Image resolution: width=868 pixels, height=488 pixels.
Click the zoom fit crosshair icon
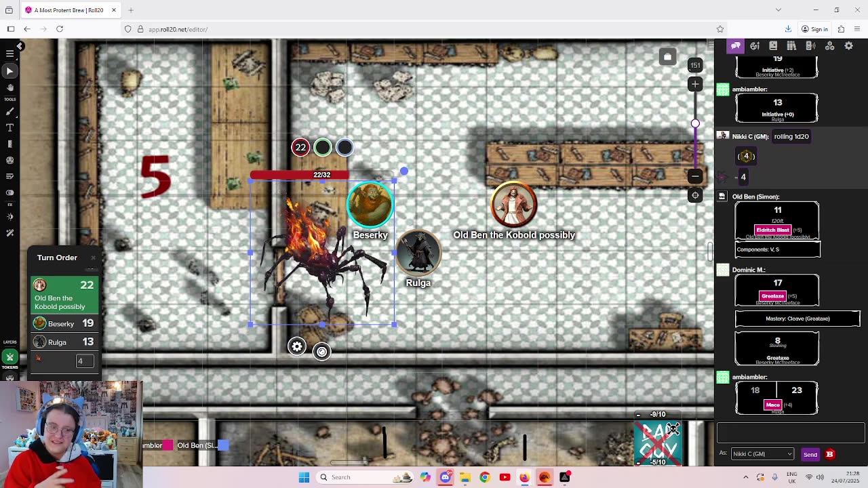click(695, 195)
